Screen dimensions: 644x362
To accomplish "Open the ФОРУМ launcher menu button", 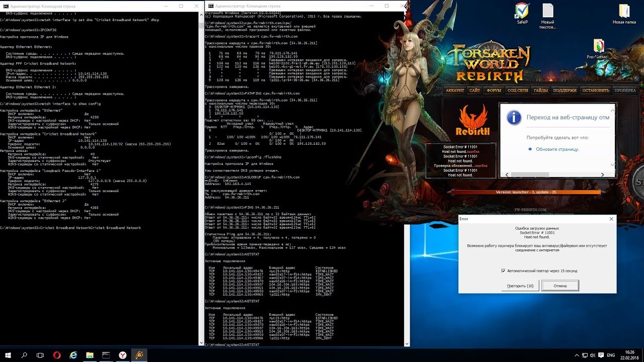I will point(494,90).
